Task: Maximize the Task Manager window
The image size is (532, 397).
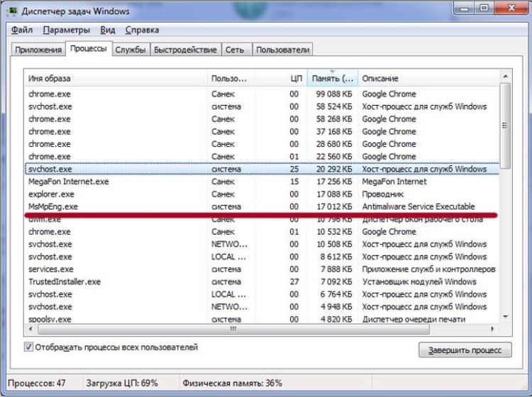Action: pyautogui.click(x=484, y=8)
